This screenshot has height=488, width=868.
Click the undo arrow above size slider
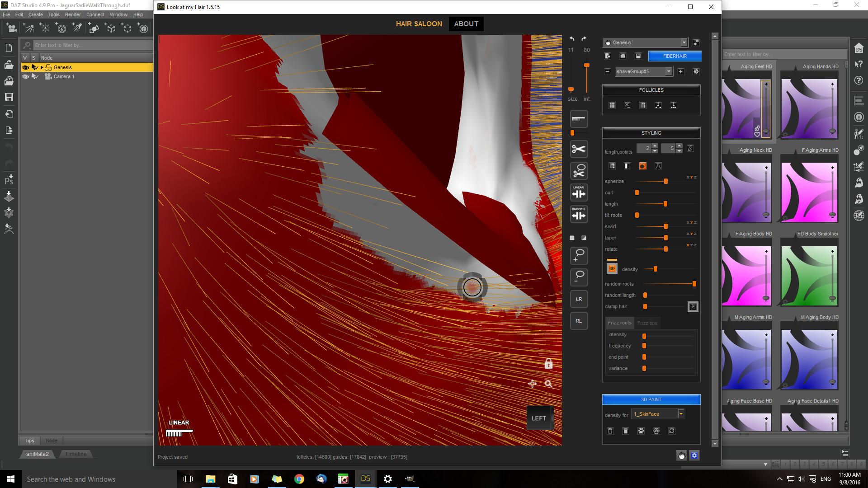(x=572, y=39)
